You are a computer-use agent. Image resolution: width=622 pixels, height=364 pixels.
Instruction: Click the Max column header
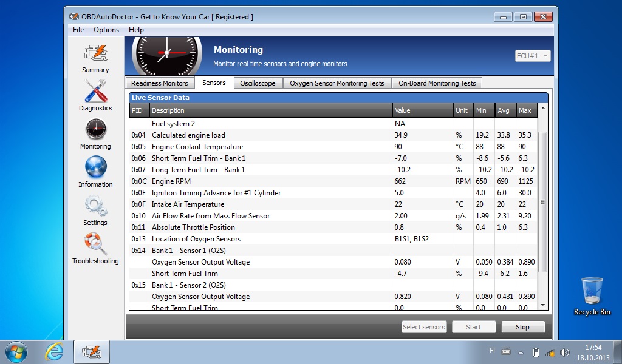click(x=527, y=110)
